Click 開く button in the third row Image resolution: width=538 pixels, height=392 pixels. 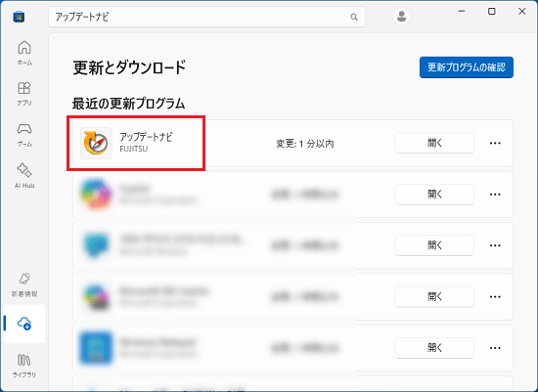pyautogui.click(x=434, y=245)
